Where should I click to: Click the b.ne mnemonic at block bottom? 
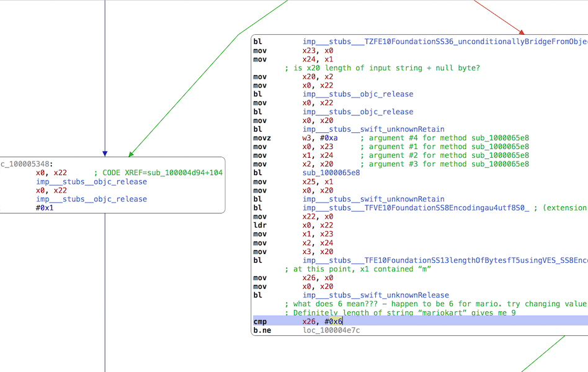point(263,330)
